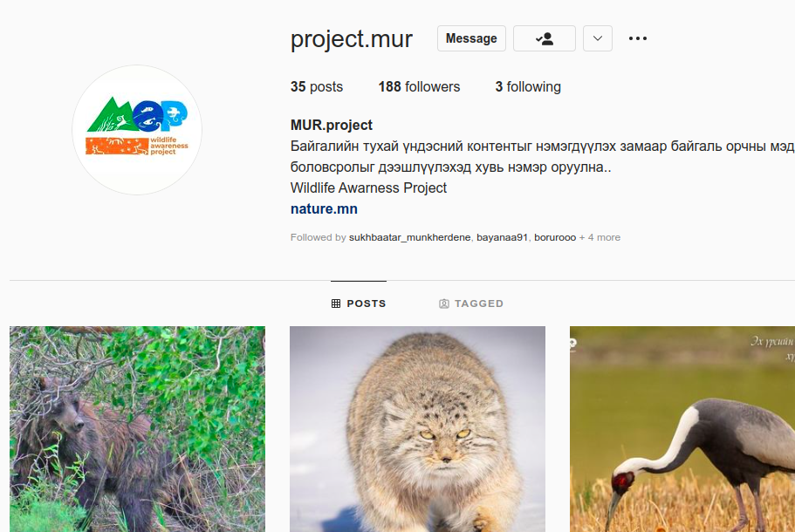Select the grid icon for Posts
The width and height of the screenshot is (795, 532).
point(336,304)
